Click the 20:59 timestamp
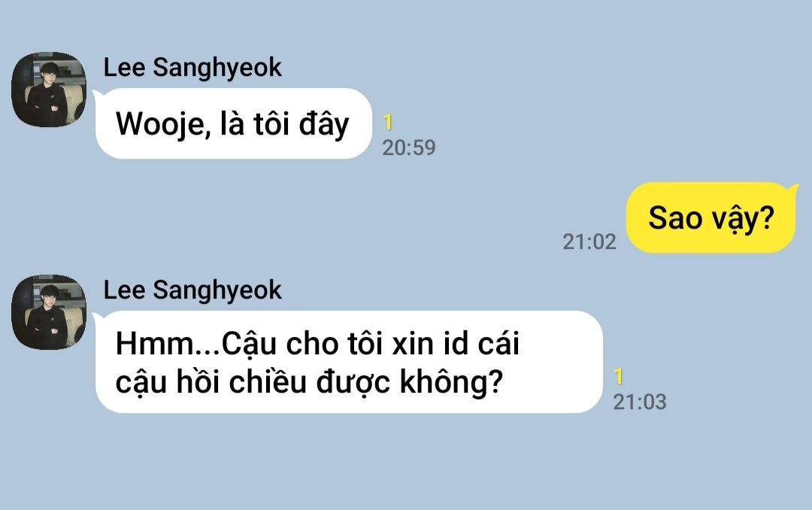This screenshot has width=812, height=510. pos(409,147)
